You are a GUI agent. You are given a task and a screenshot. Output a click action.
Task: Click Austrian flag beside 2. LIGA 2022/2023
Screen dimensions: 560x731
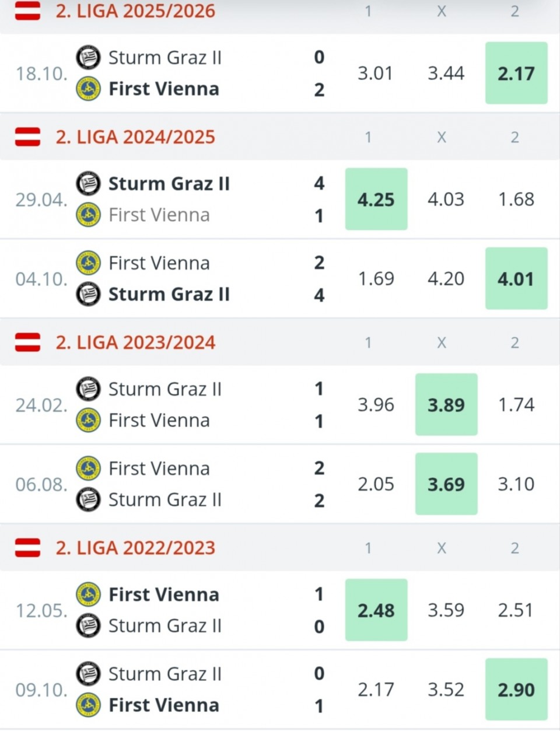point(27,548)
